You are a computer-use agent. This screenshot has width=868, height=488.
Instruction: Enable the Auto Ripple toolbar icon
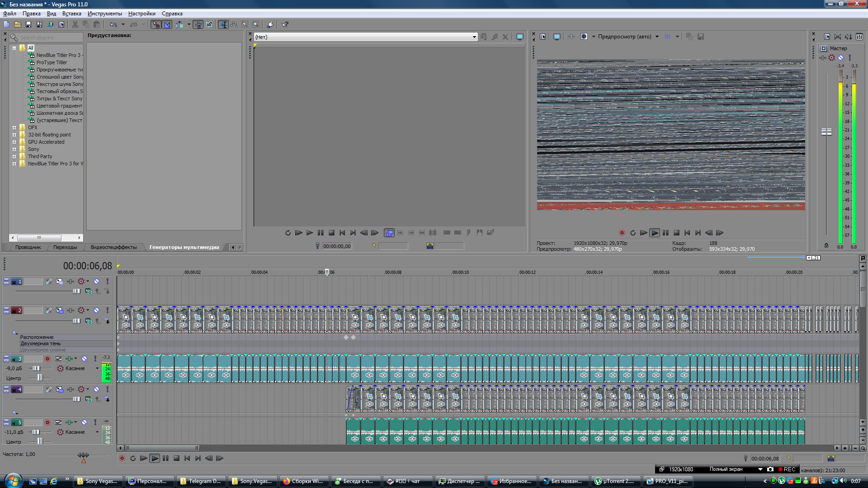click(179, 24)
